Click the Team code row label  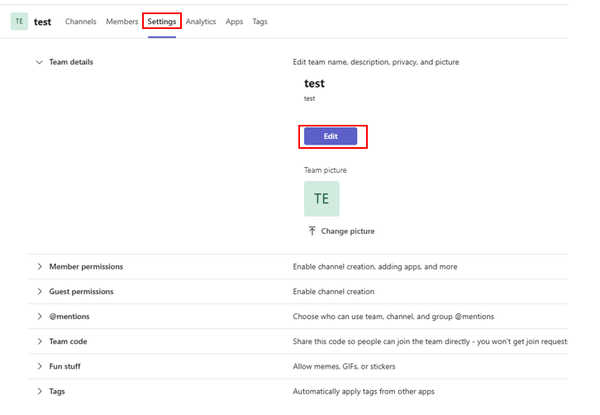pyautogui.click(x=71, y=341)
